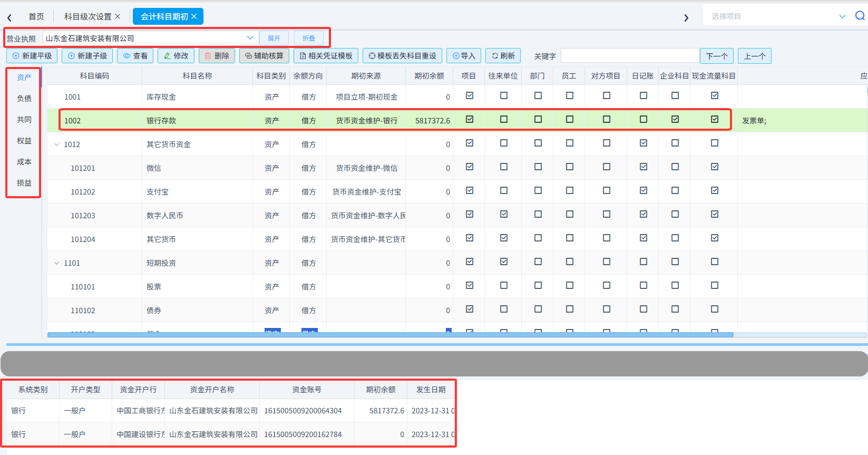The width and height of the screenshot is (868, 455).
Task: Click account number 1615005009200064304
Action: pyautogui.click(x=303, y=411)
